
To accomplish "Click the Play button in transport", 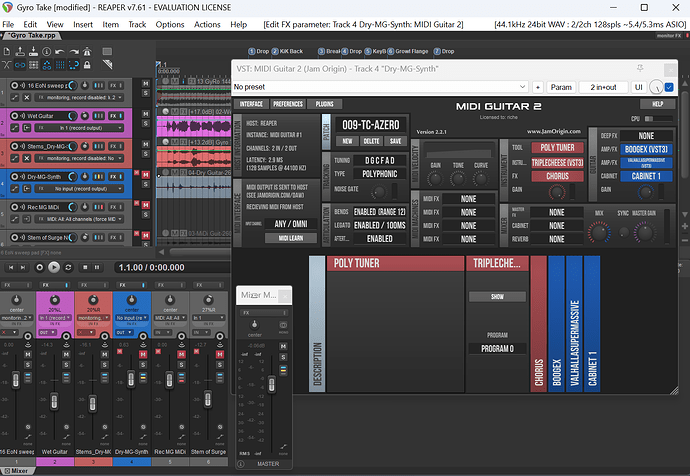I will coord(54,267).
